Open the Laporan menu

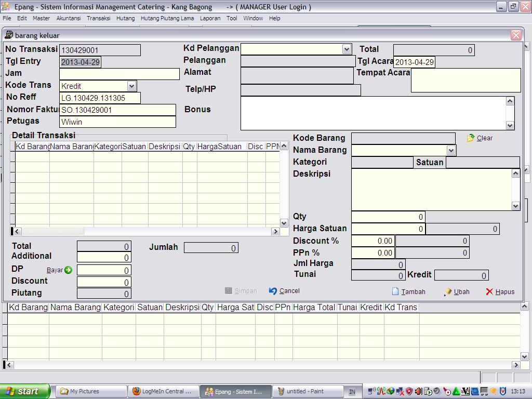210,18
